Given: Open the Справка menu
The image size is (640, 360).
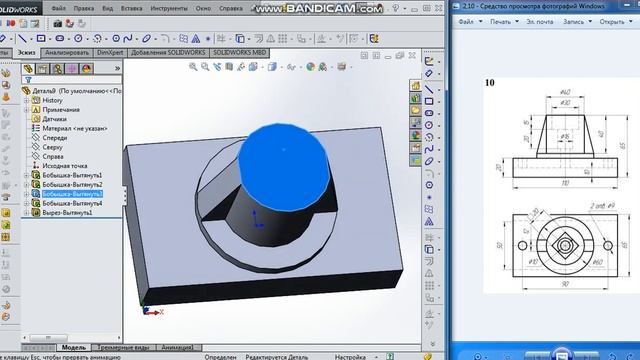Looking at the screenshot, I should (x=231, y=8).
